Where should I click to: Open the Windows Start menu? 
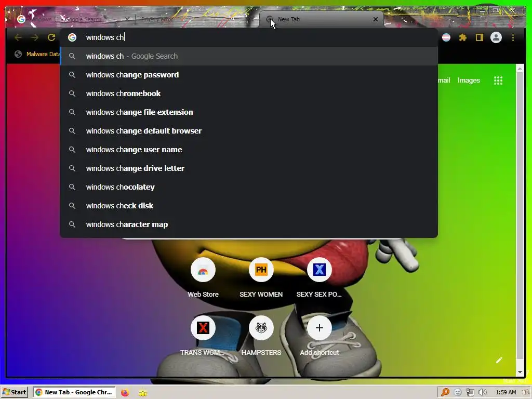(x=14, y=392)
